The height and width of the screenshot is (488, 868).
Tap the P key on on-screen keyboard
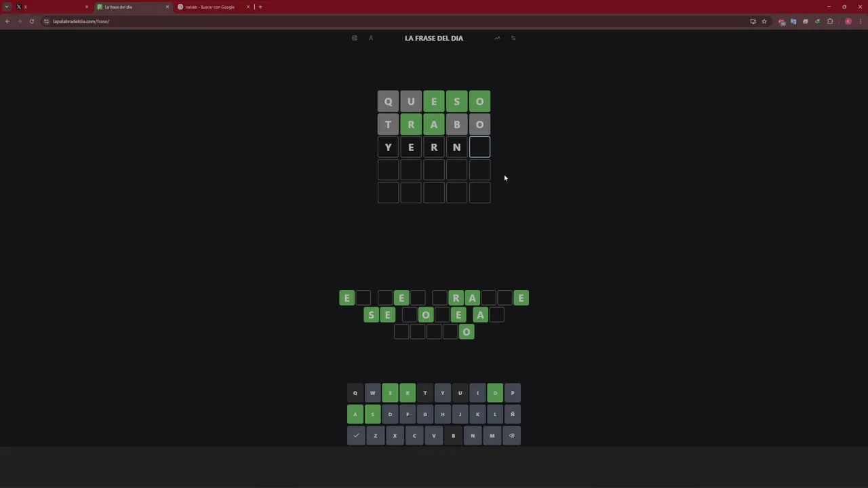(x=513, y=393)
